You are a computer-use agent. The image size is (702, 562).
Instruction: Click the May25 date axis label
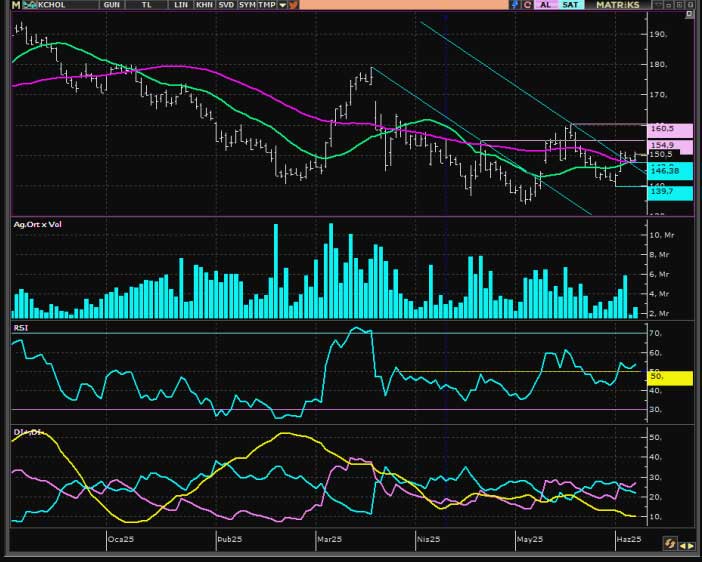530,539
